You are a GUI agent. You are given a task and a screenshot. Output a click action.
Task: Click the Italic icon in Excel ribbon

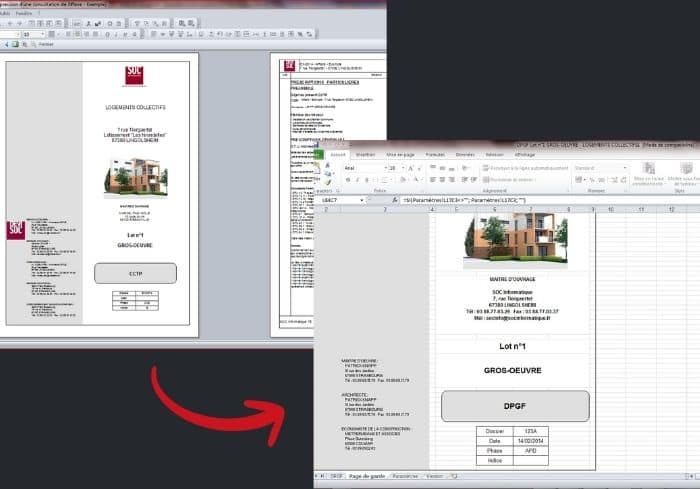click(354, 180)
